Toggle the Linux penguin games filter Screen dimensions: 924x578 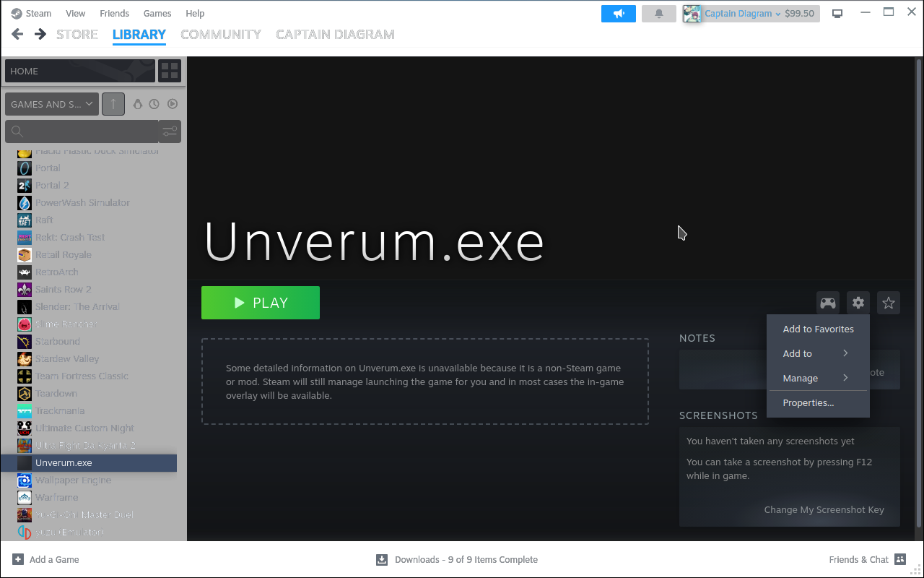tap(138, 104)
